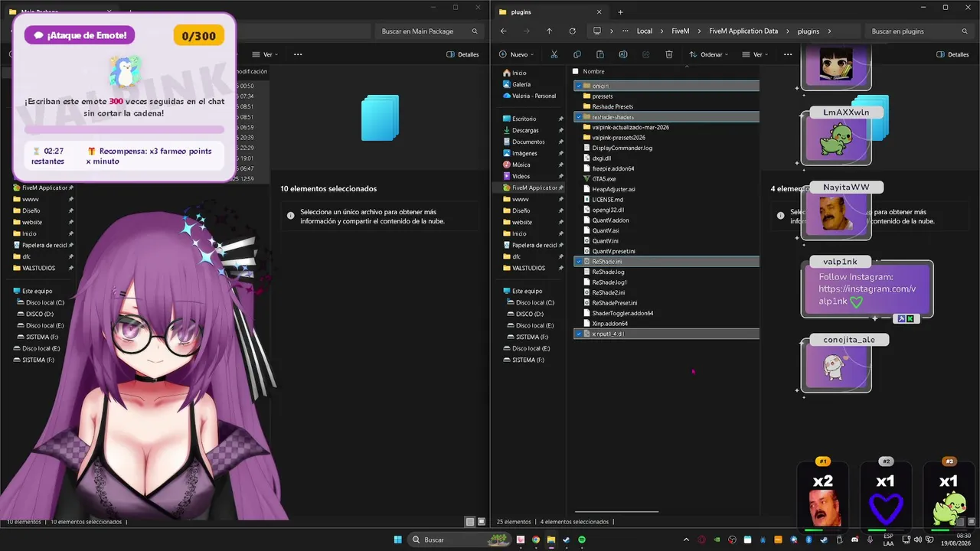This screenshot has width=980, height=551.
Task: Open the Nuevo dropdown in plugins window
Action: coord(516,54)
